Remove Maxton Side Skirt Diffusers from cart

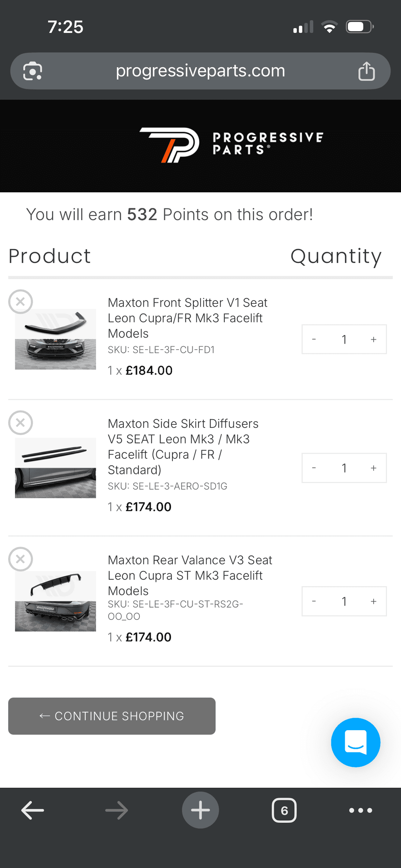(x=20, y=423)
